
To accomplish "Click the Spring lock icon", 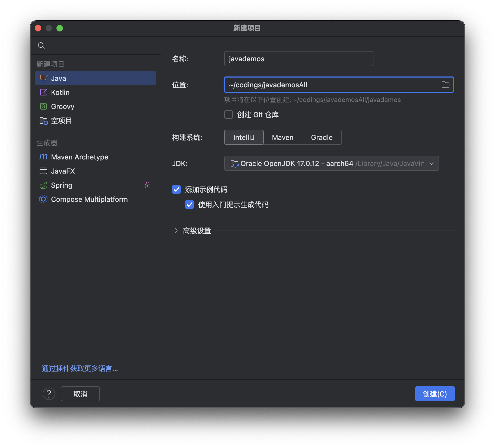I will 148,185.
